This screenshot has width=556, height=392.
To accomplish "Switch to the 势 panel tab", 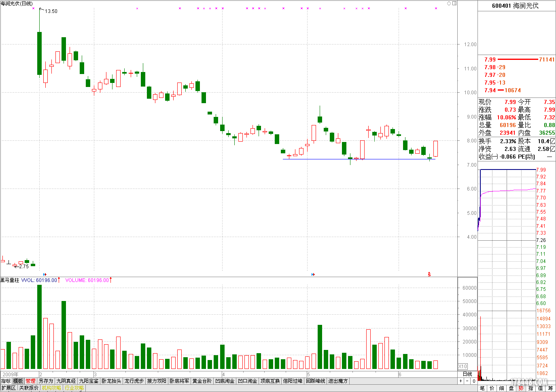I will point(521,388).
